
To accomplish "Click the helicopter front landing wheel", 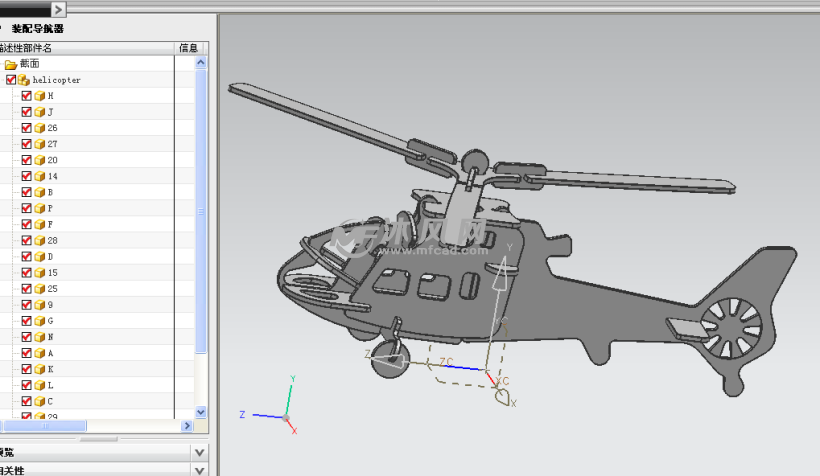I will [x=390, y=359].
